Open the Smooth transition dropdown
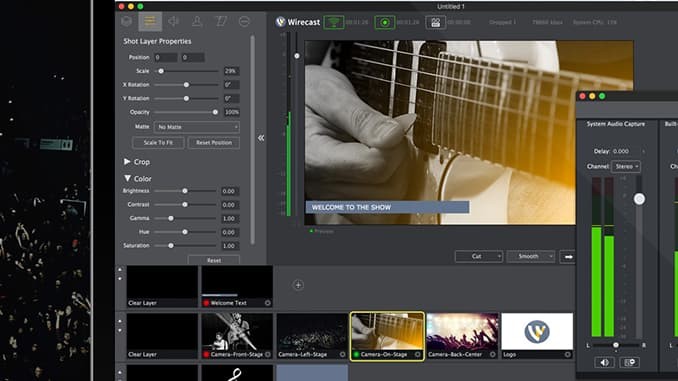Viewport: 678px width, 381px height. coord(531,256)
